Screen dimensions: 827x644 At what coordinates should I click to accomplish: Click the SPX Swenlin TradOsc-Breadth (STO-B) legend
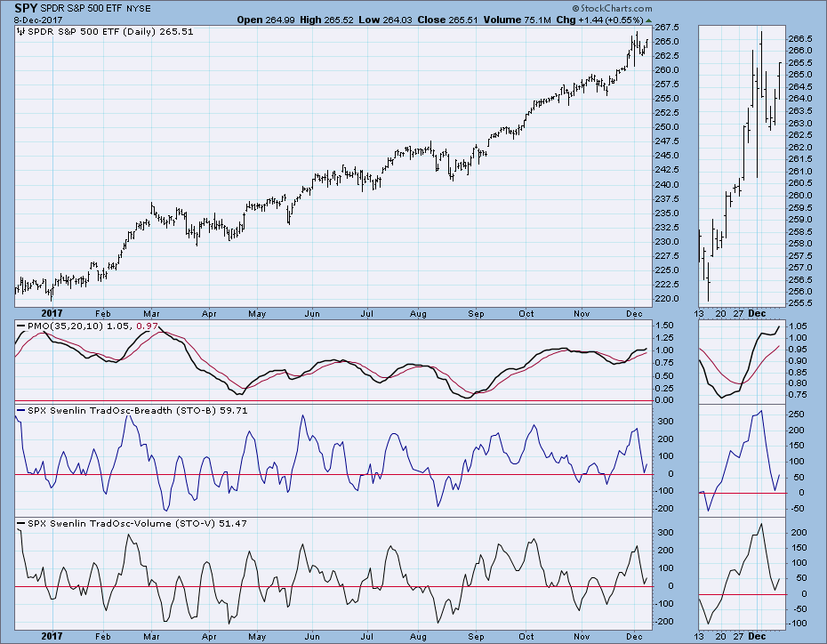coord(137,410)
